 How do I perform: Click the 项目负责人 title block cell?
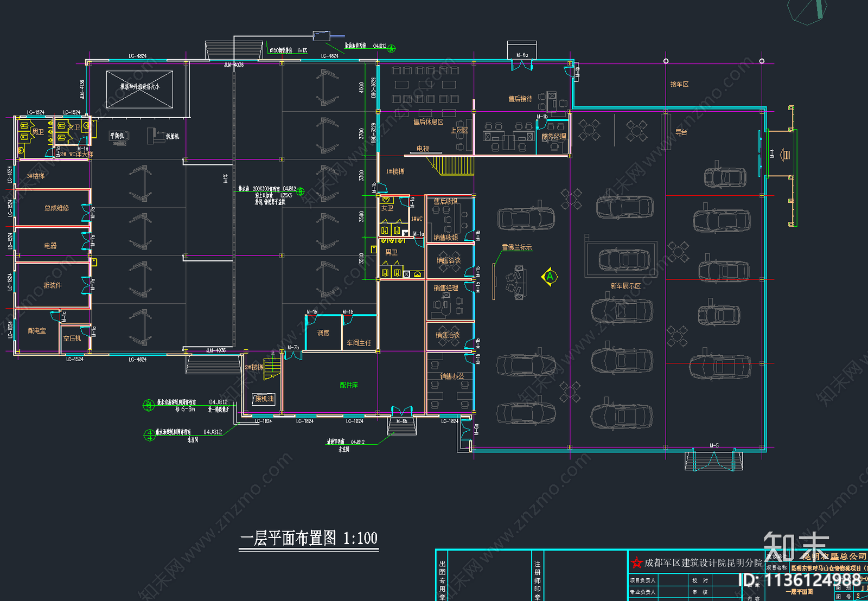[x=642, y=580]
